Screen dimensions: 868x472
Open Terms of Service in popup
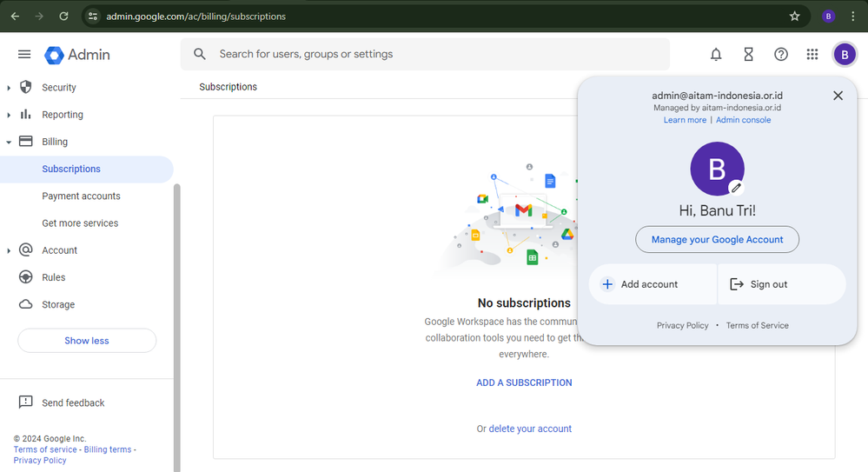coord(758,325)
